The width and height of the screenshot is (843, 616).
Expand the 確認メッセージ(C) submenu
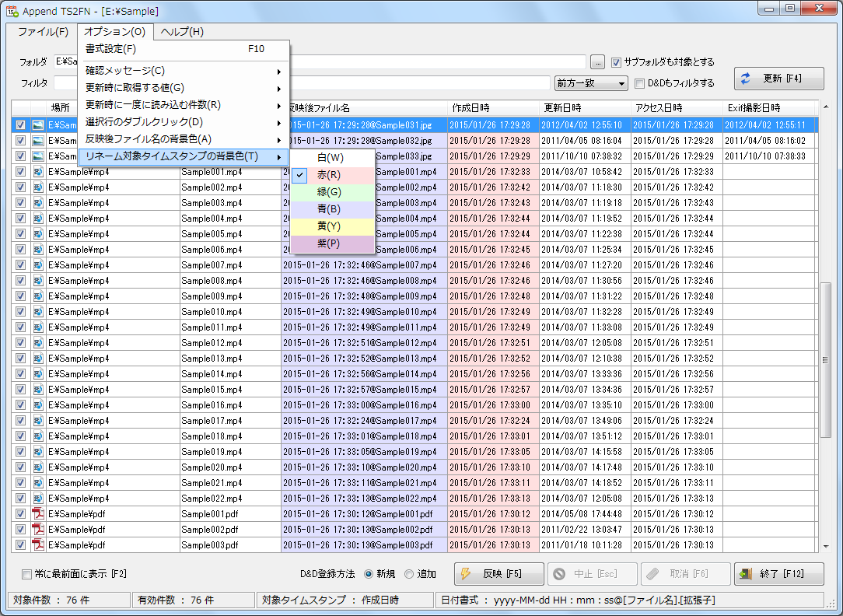point(184,71)
